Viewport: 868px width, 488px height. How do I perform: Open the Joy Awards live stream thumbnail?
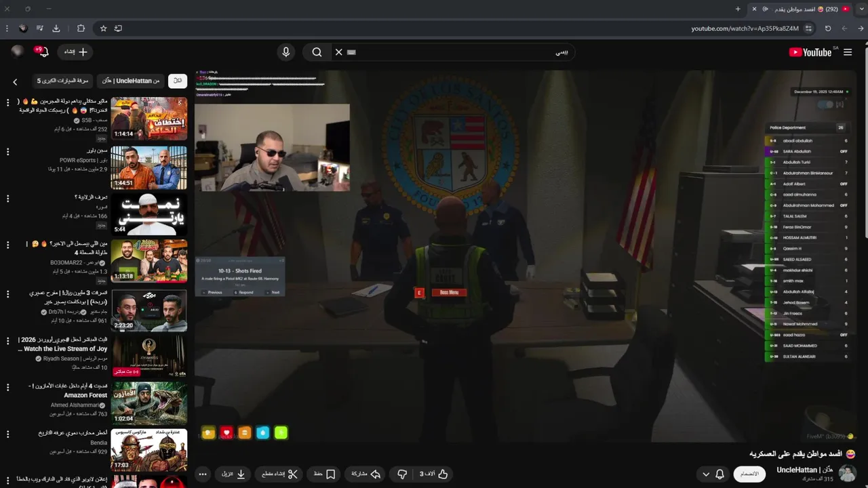[x=149, y=357]
